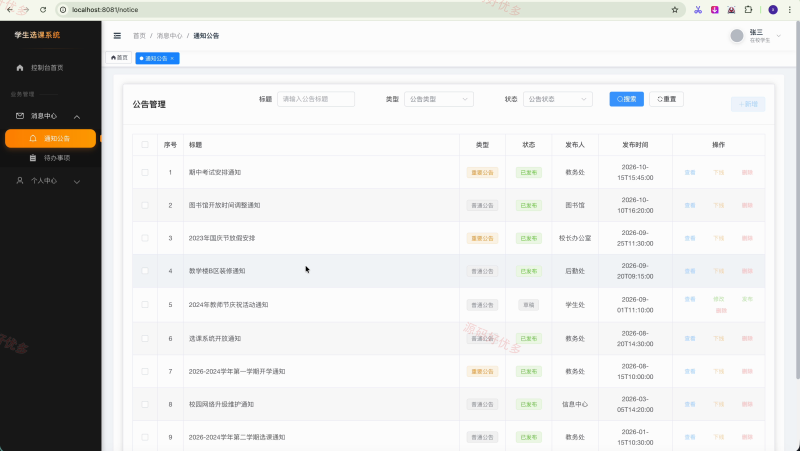Bookmark this page with the star icon
The image size is (800, 451).
point(674,10)
